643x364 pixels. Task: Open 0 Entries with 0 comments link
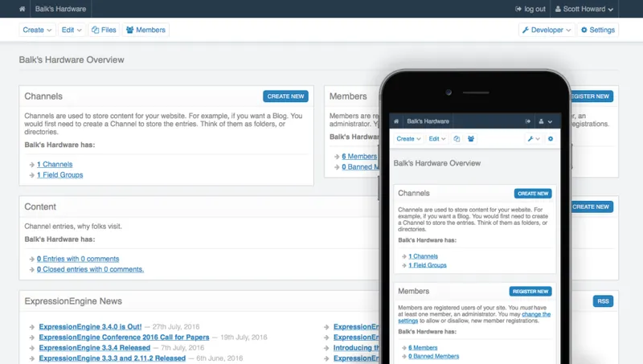click(78, 259)
